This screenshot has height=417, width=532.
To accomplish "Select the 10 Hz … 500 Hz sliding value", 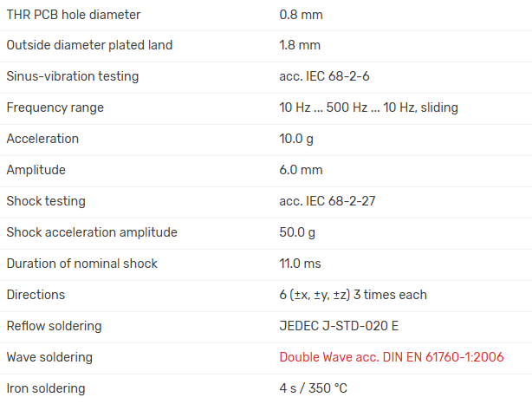I will pos(368,108).
